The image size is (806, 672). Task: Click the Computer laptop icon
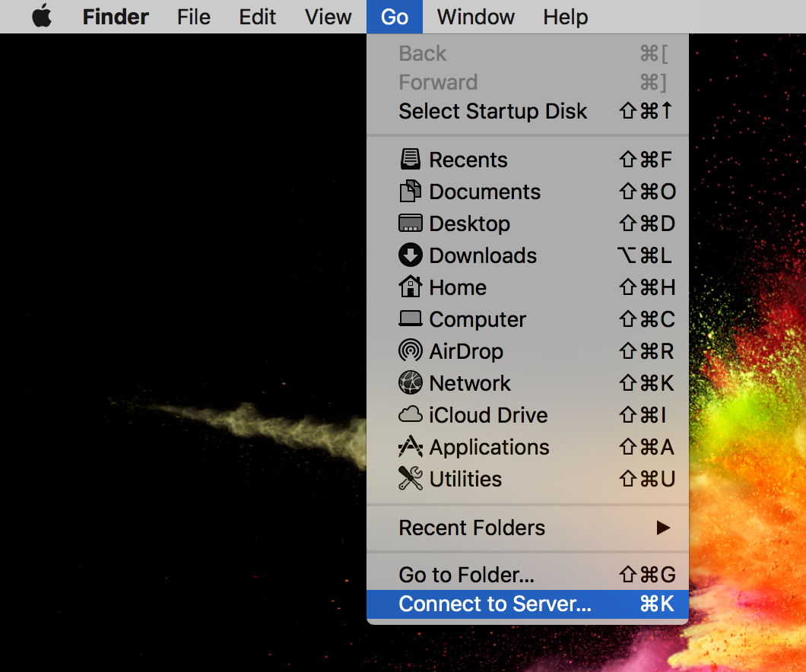pos(410,319)
